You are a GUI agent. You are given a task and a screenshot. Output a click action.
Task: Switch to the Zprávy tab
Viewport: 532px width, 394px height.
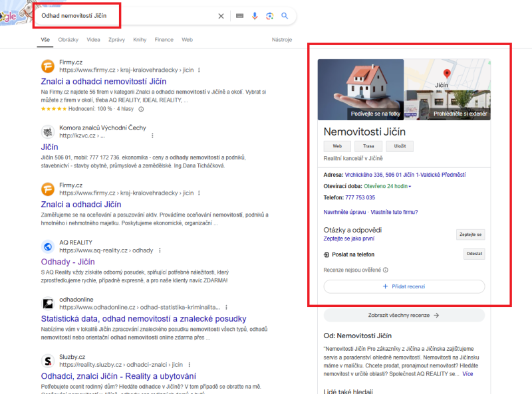click(117, 40)
